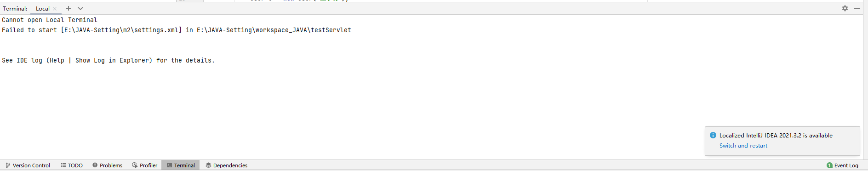Toggle the Terminal tool window button

click(180, 165)
